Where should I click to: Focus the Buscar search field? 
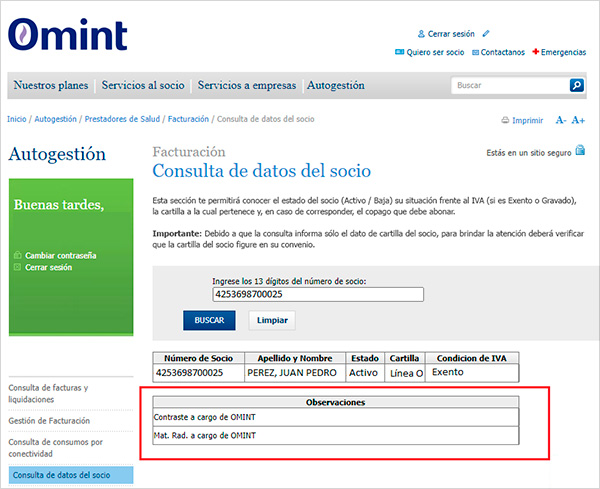click(510, 85)
